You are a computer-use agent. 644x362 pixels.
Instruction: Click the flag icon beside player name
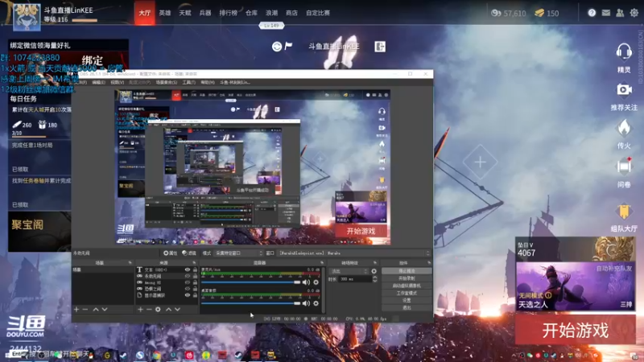click(288, 46)
